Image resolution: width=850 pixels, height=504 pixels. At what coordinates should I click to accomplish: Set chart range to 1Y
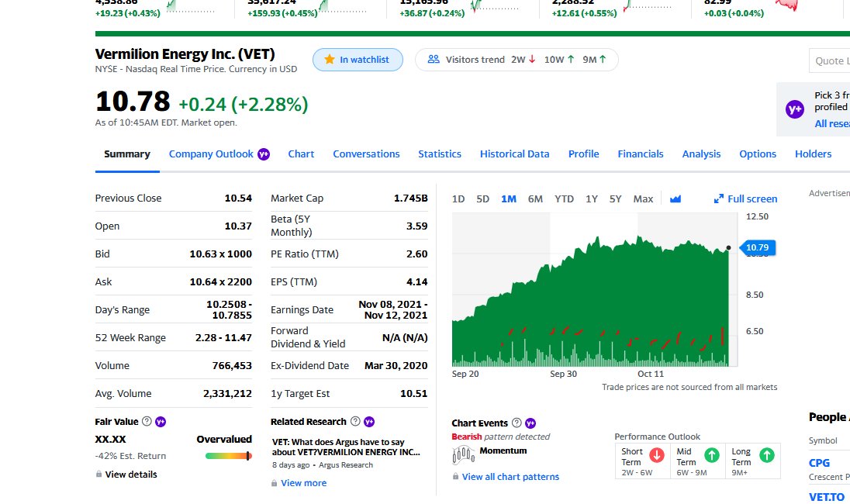(592, 199)
